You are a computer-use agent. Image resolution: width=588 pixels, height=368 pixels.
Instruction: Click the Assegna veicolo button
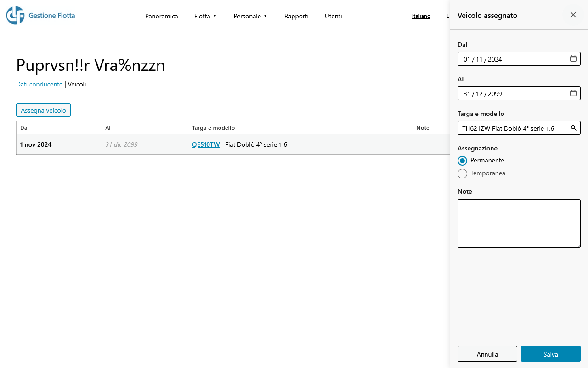pos(43,110)
